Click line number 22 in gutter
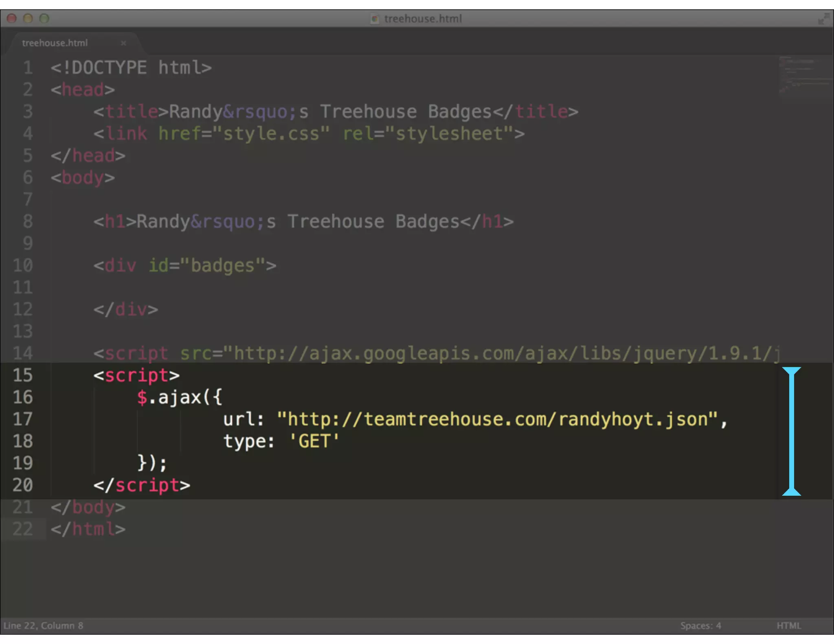 (x=23, y=529)
